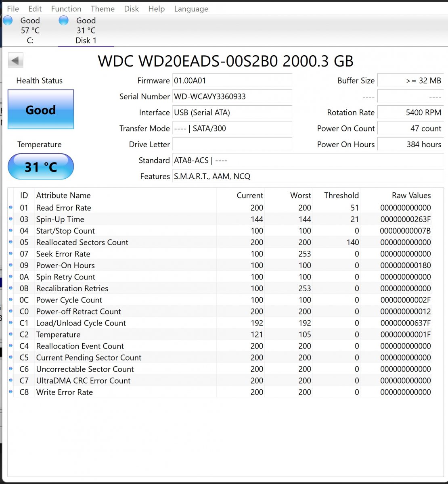Image resolution: width=448 pixels, height=484 pixels.
Task: Click the Power On Hours value 384 hours
Action: [410, 144]
